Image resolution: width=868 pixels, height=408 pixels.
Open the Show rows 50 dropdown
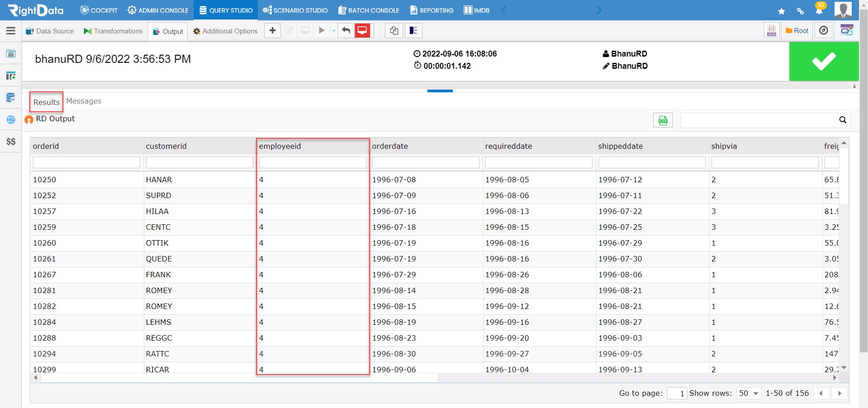[749, 393]
